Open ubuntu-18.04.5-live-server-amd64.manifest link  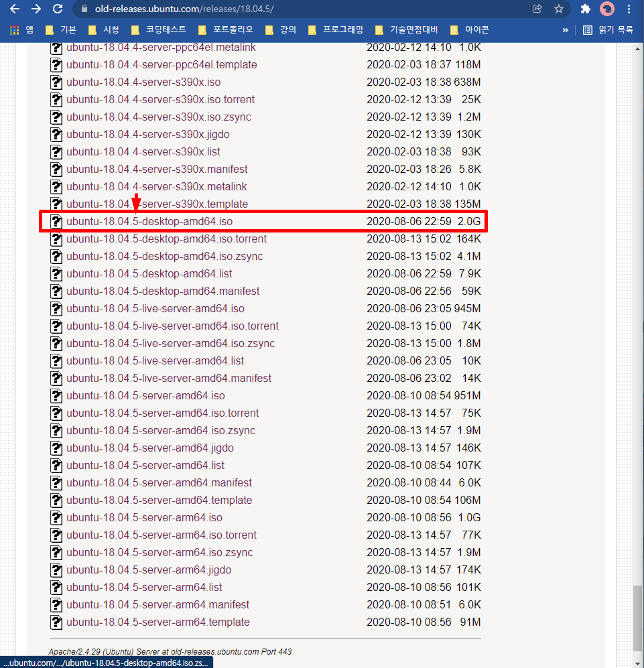(x=169, y=379)
